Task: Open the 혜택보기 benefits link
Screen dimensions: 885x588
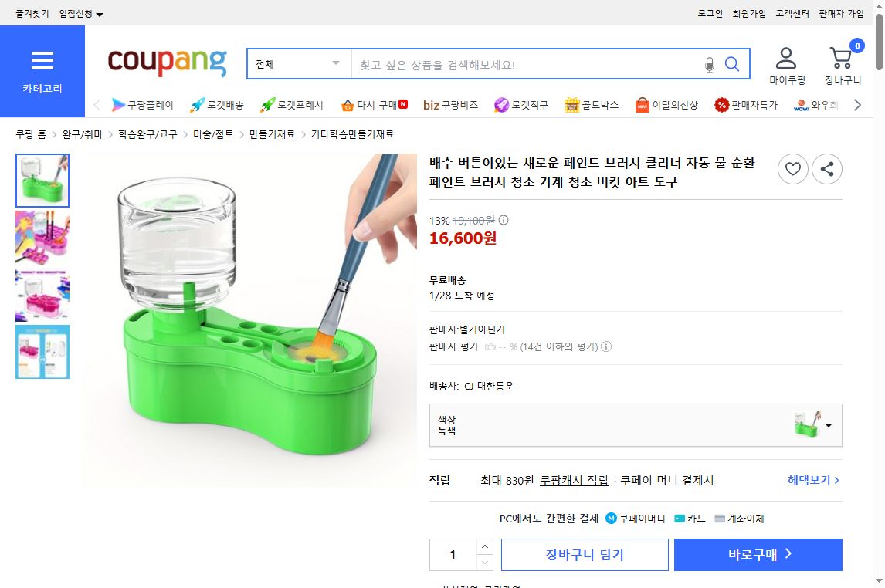Action: 809,479
